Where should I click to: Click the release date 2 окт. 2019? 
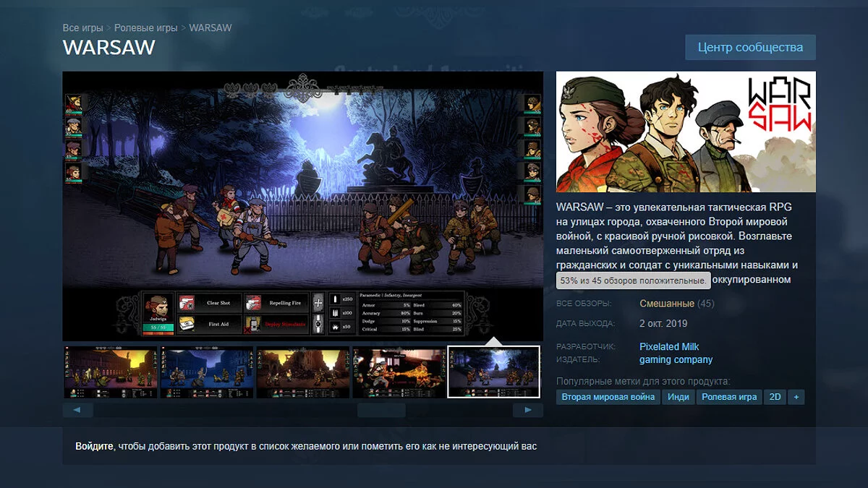[663, 323]
